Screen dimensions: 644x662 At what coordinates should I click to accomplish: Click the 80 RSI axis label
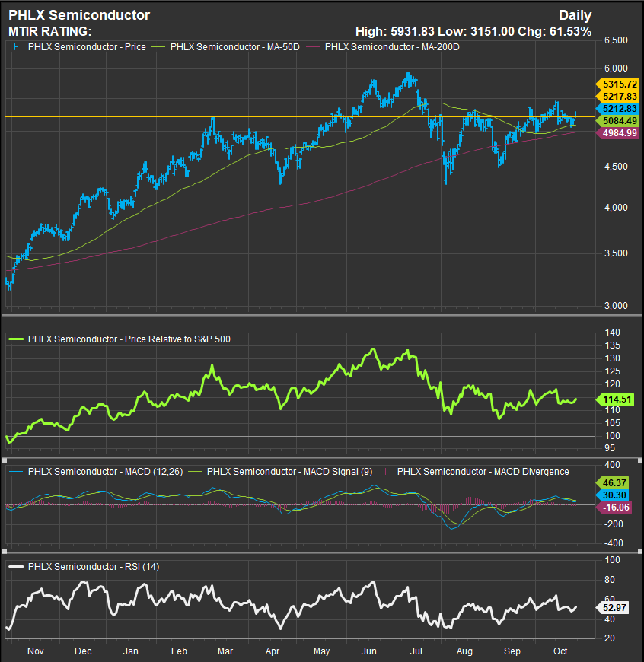(610, 580)
